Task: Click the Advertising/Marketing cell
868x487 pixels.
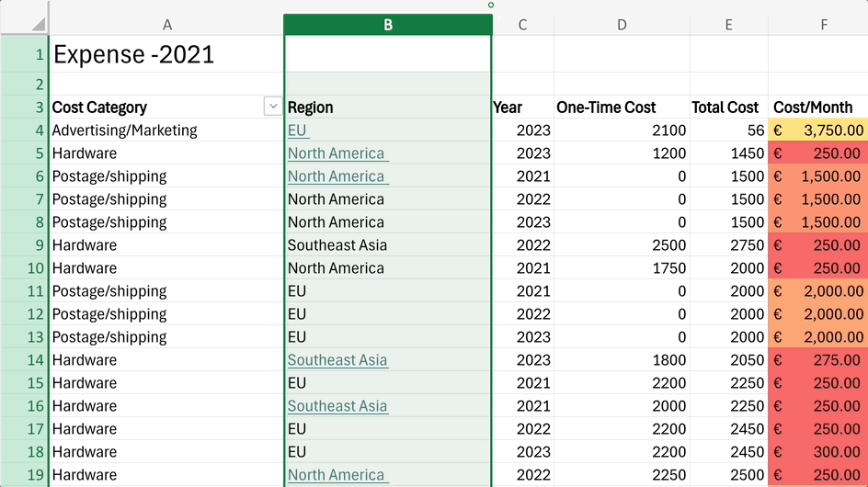Action: point(166,130)
